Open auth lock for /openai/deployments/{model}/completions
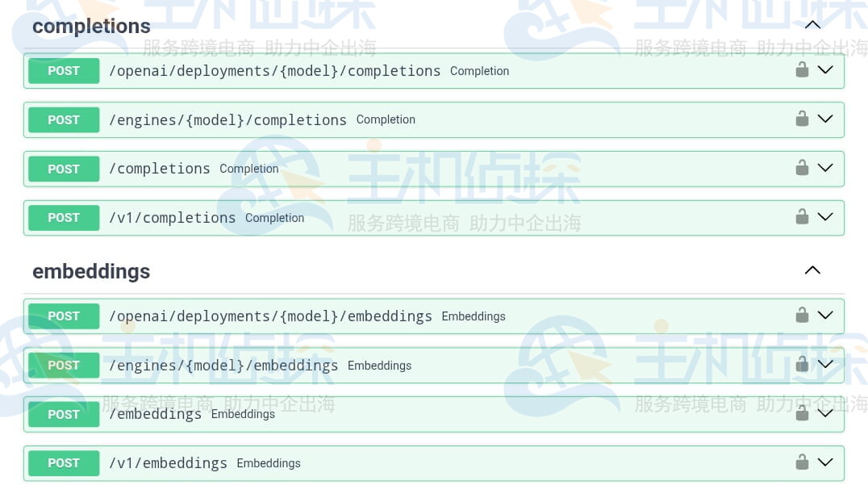The image size is (868, 502). tap(802, 69)
